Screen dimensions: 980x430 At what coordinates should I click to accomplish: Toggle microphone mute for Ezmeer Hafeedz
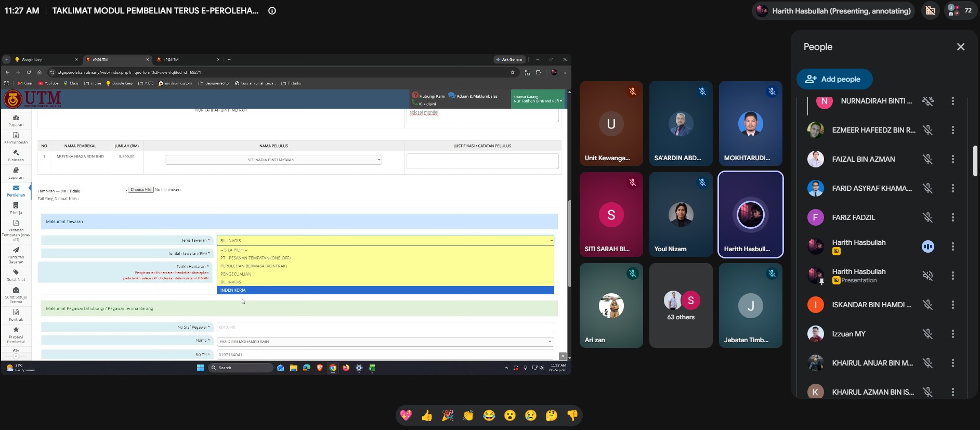(x=927, y=130)
